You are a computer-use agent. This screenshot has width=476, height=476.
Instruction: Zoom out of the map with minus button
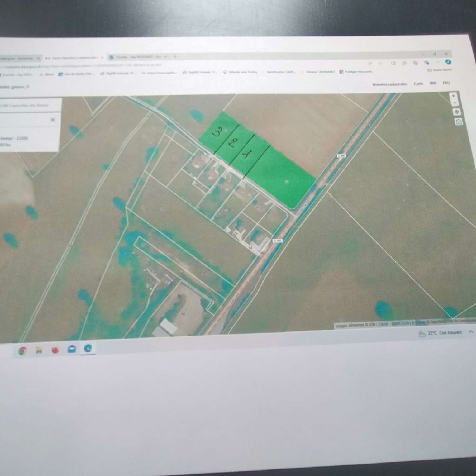(454, 103)
